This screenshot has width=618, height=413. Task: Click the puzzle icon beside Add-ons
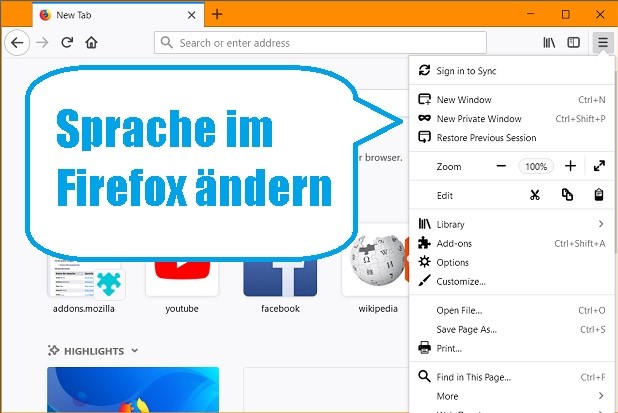(x=424, y=242)
